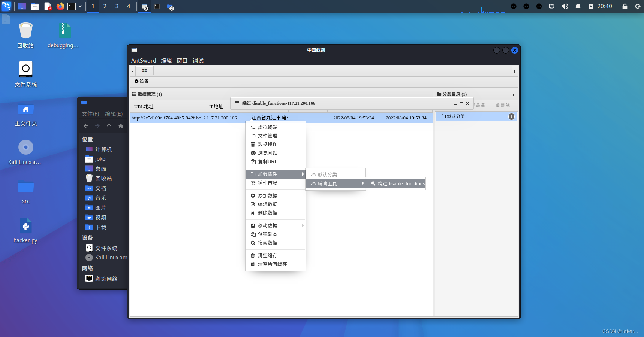644x337 pixels.
Task: Select the 默认分类 category folder
Action: click(x=456, y=116)
